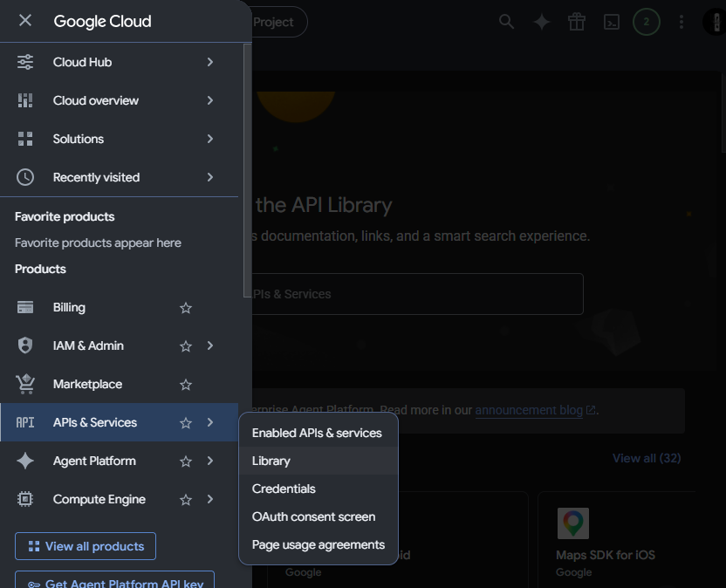Open the Maps SDK for iOS card title

(606, 555)
